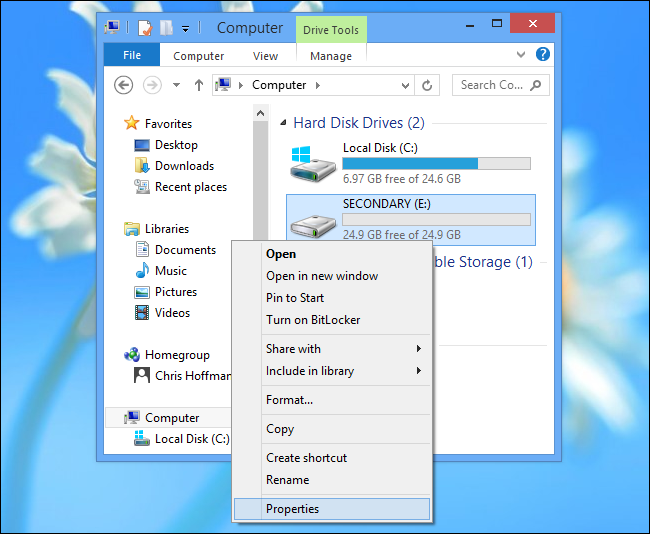Open the Pictures library
The image size is (650, 534).
pyautogui.click(x=176, y=292)
